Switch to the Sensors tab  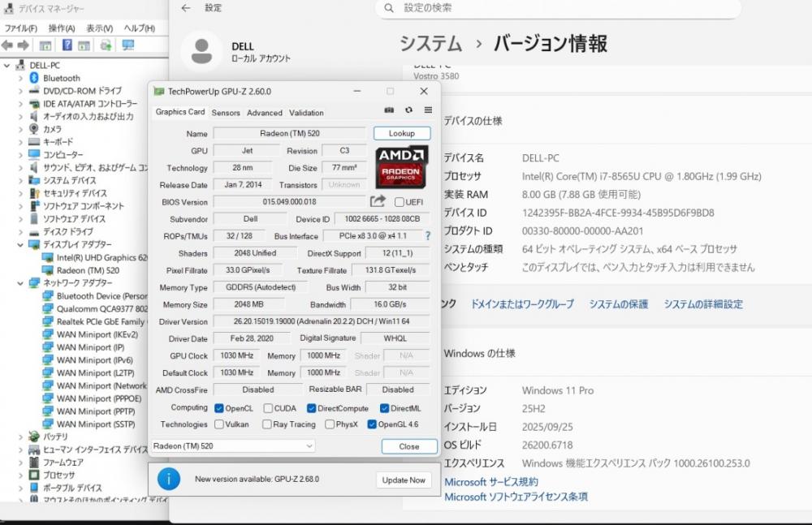pyautogui.click(x=226, y=113)
